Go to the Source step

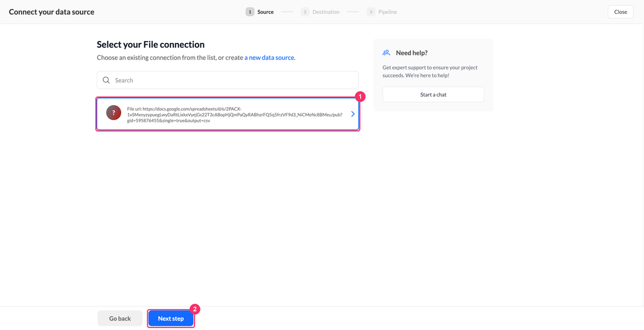pyautogui.click(x=260, y=12)
